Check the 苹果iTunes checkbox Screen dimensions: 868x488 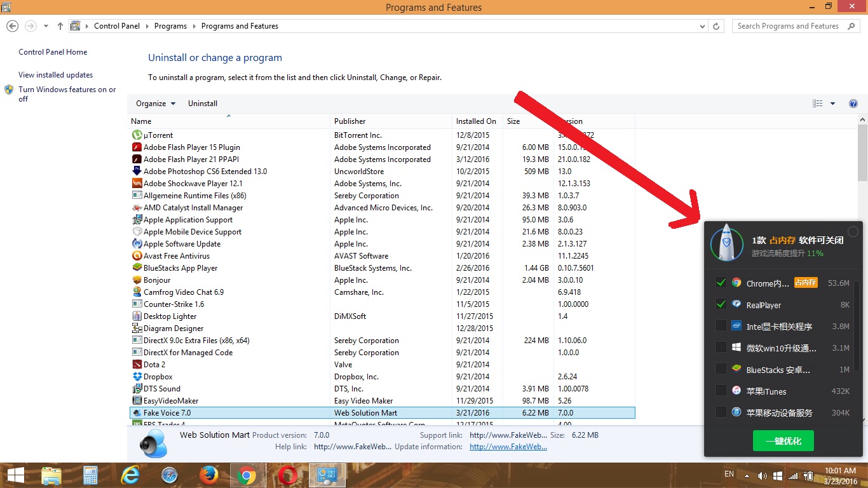721,391
